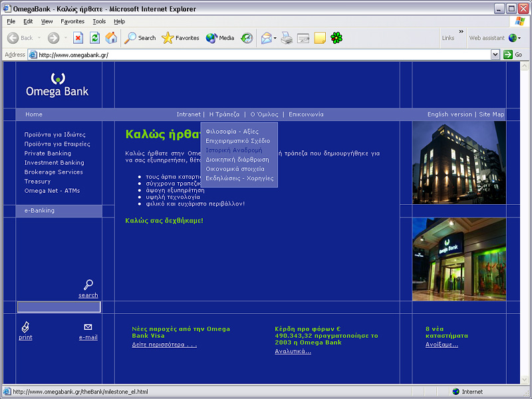The width and height of the screenshot is (532, 399).
Task: Click the Ανοίξαμε link
Action: pos(442,344)
